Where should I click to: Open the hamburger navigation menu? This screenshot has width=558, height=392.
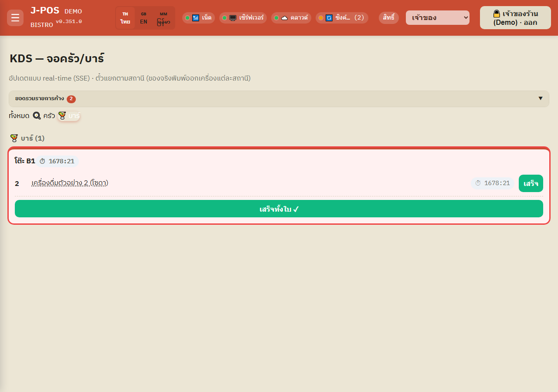[15, 18]
